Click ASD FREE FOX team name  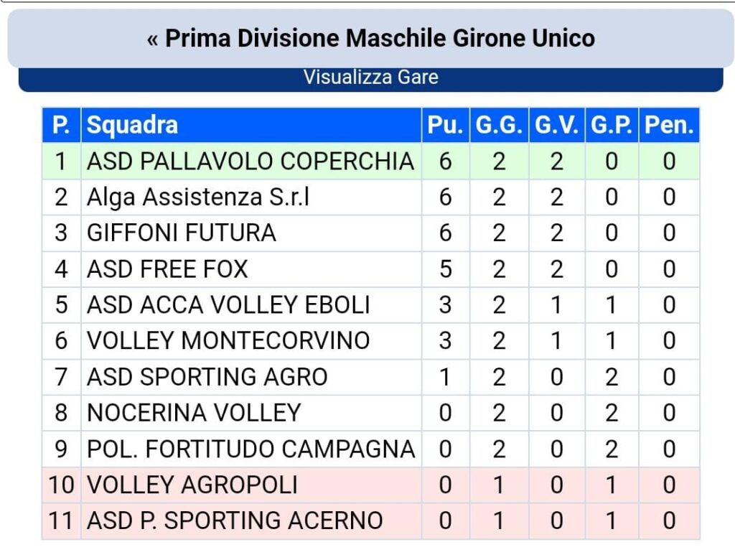[167, 269]
